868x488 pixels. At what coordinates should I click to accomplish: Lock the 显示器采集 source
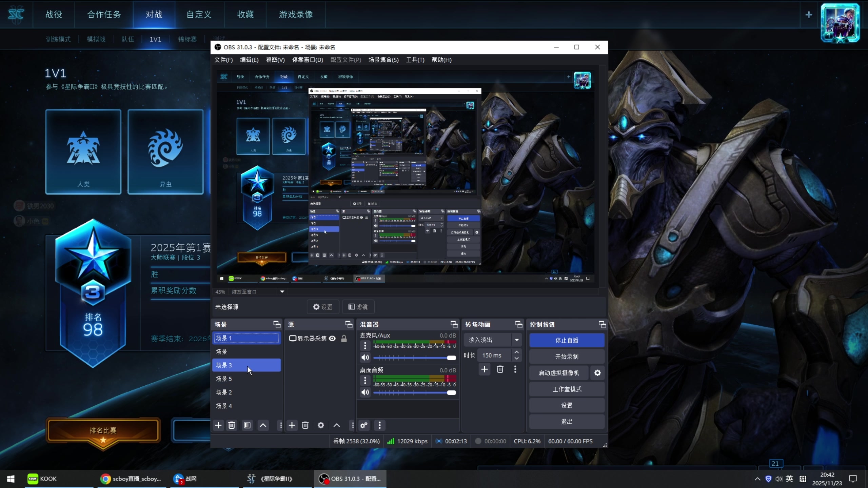[344, 339]
